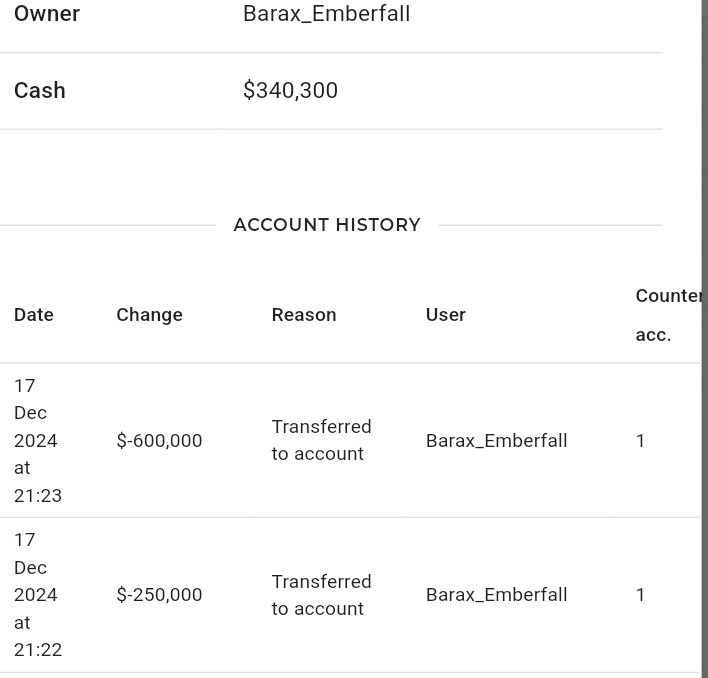Click the $-600,000 change amount
The width and height of the screenshot is (708, 678).
click(x=159, y=441)
